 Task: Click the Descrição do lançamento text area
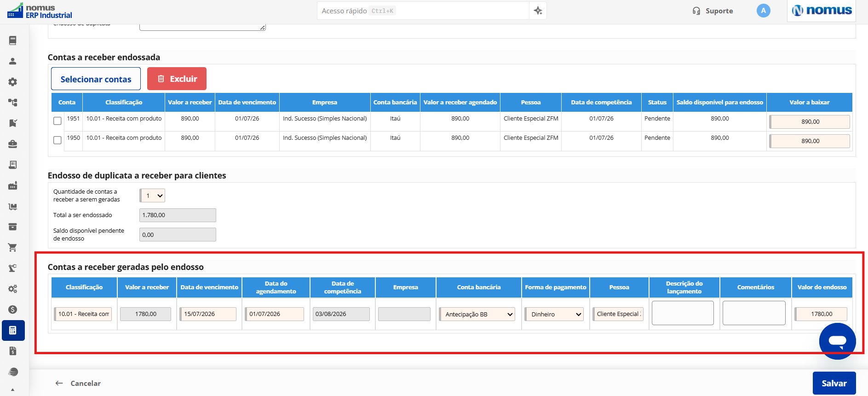click(683, 313)
